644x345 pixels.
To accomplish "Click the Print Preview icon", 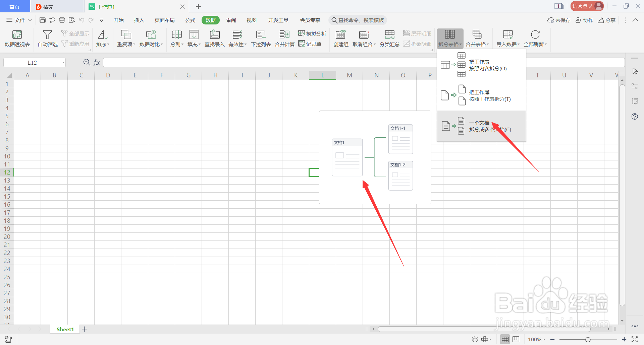I will click(72, 20).
